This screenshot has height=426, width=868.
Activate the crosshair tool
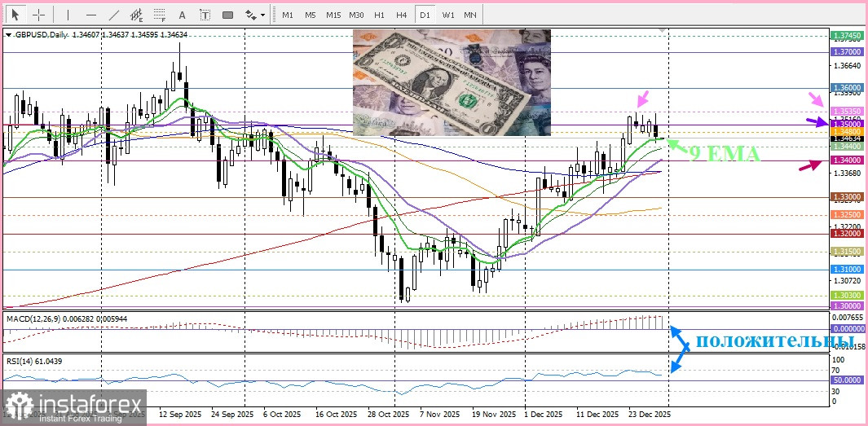37,15
